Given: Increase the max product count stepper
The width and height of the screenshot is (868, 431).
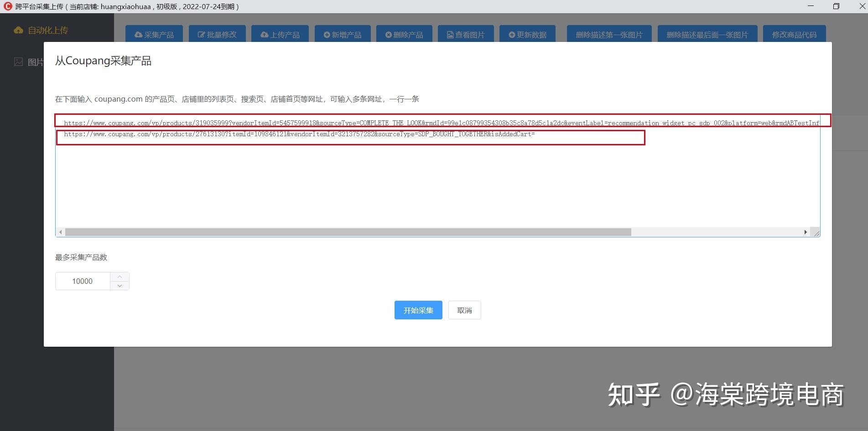Looking at the screenshot, I should click(120, 277).
